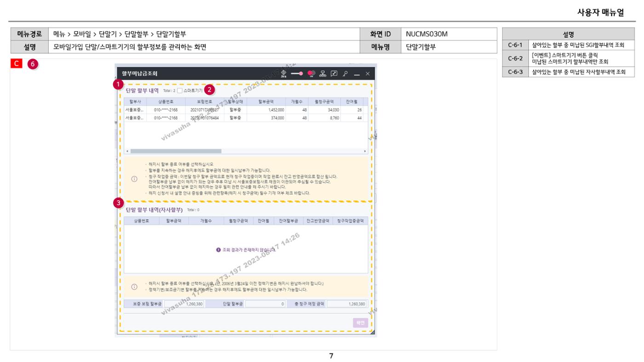Click the right scroll arrow of the installment table

click(x=365, y=151)
